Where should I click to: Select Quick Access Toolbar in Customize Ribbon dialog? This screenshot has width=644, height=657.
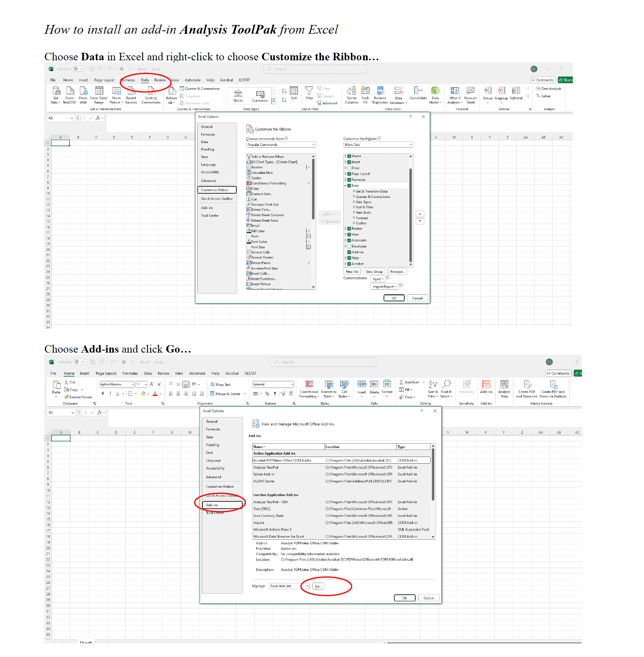(217, 199)
